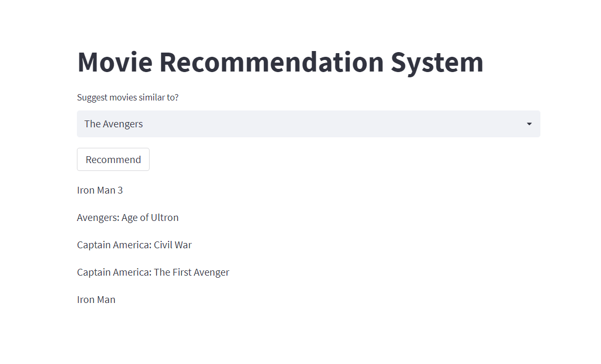
Task: Click 'Captain America: The First Avenger' result
Action: (153, 272)
